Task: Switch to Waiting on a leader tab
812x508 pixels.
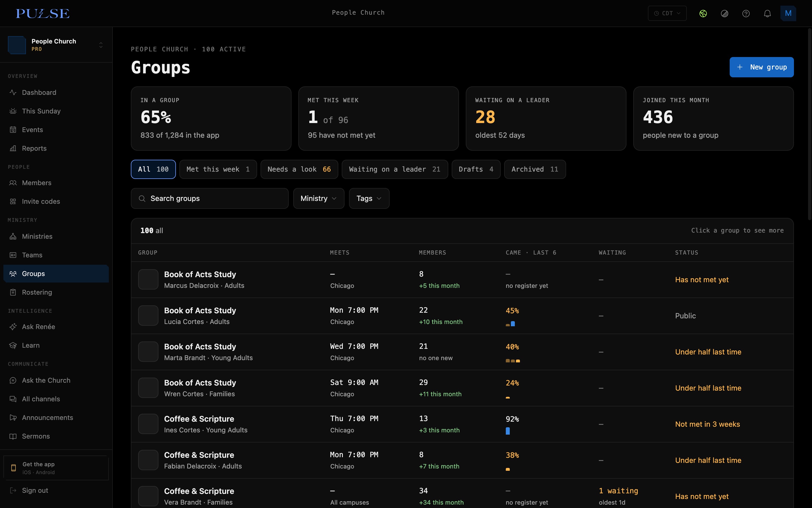Action: click(x=395, y=169)
